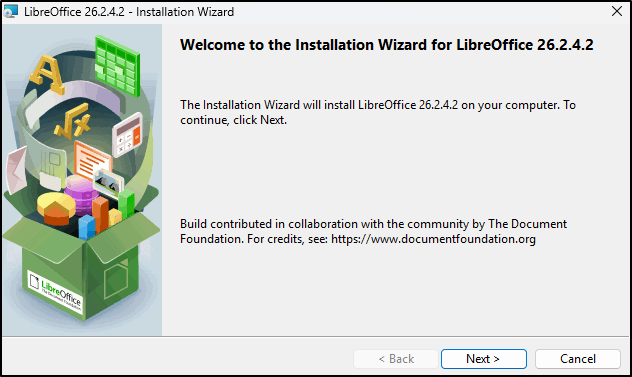Click the Next > button
Image resolution: width=632 pixels, height=377 pixels.
(484, 359)
